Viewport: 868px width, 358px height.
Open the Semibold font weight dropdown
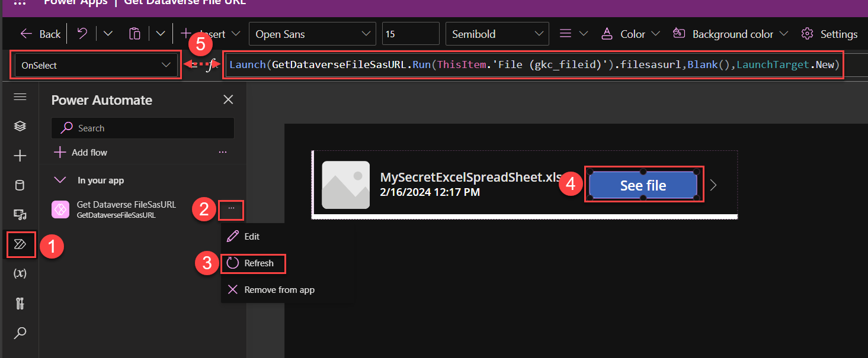(x=497, y=34)
